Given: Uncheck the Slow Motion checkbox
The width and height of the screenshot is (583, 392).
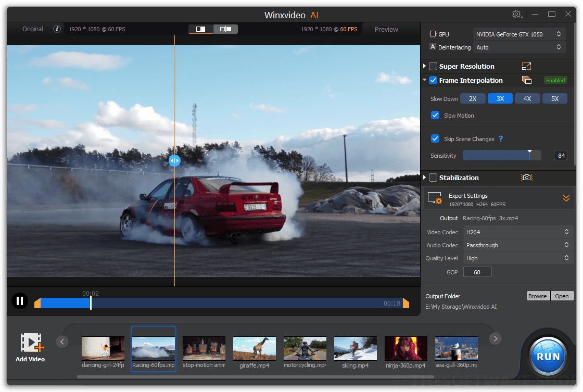Looking at the screenshot, I should 435,115.
